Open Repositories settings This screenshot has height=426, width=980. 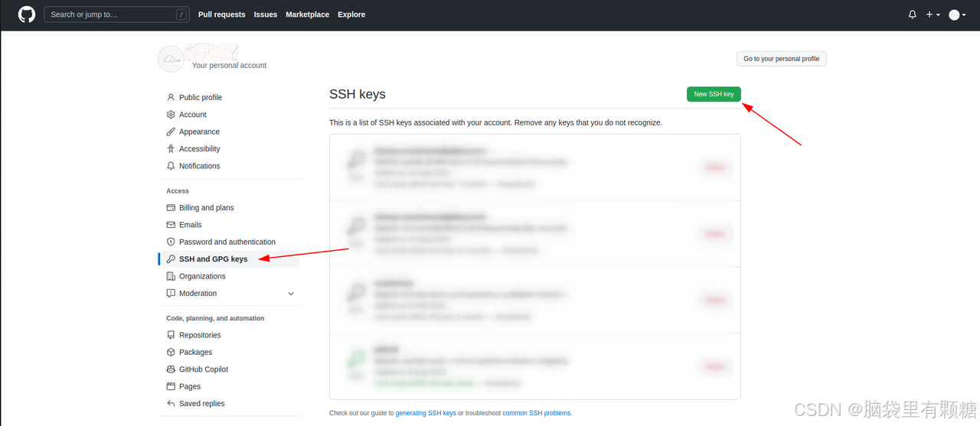(x=200, y=335)
